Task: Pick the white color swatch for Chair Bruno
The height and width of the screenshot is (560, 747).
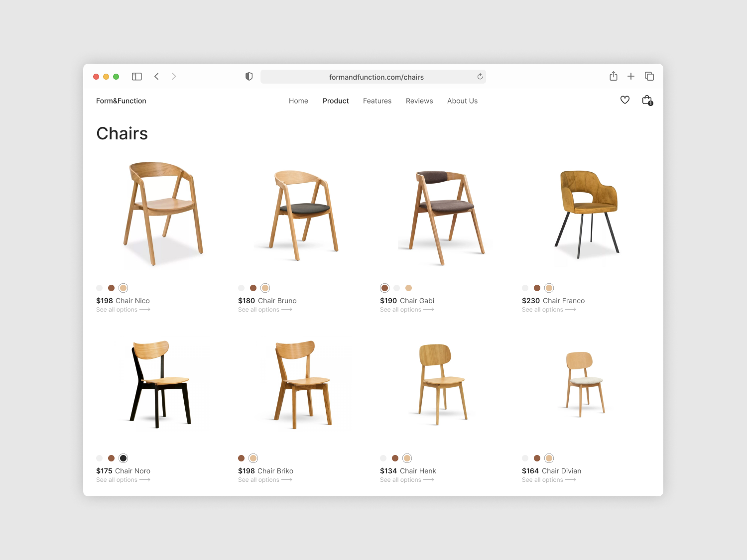Action: [x=242, y=288]
